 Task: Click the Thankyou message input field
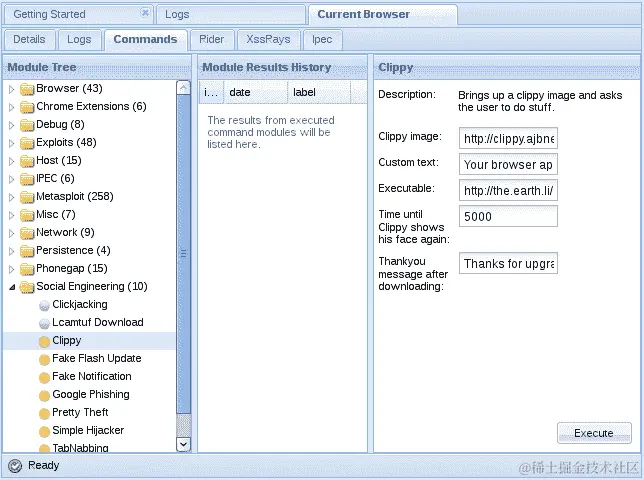coord(508,263)
